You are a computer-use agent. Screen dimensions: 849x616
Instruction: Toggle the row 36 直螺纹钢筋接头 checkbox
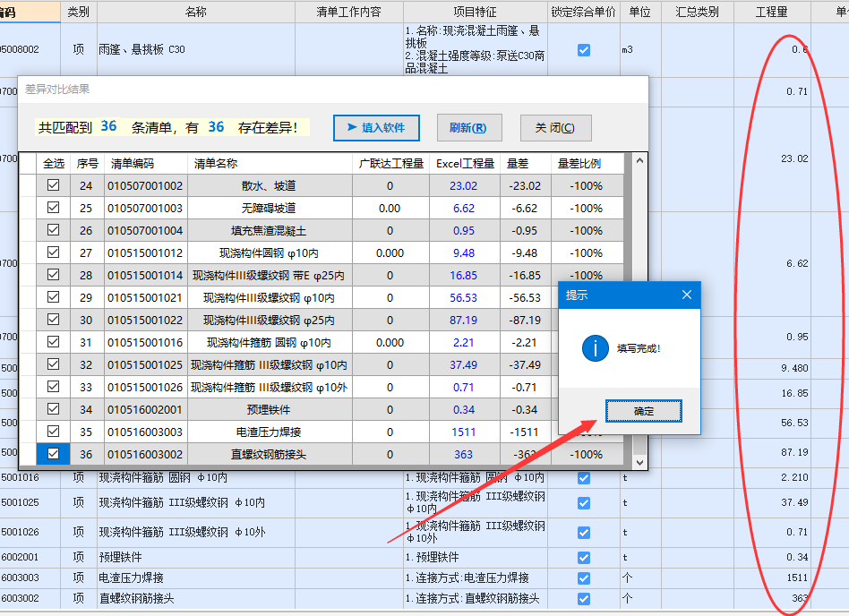pyautogui.click(x=53, y=454)
